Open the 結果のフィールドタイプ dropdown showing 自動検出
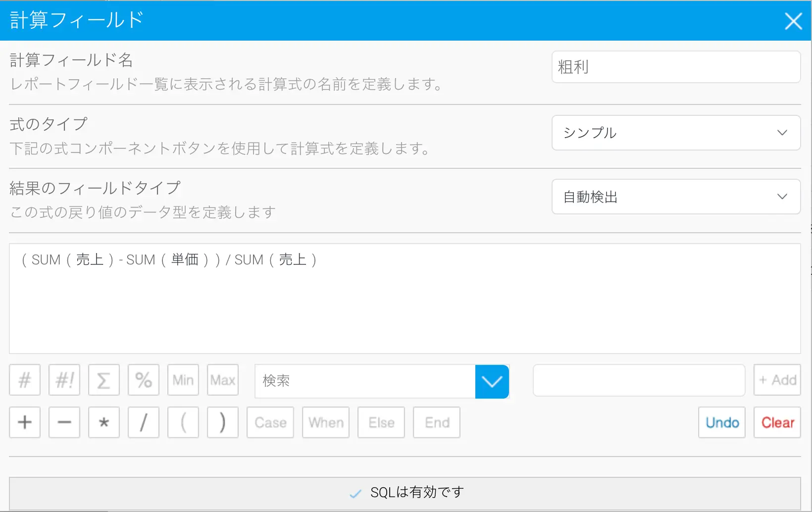Image resolution: width=812 pixels, height=512 pixels. tap(676, 197)
